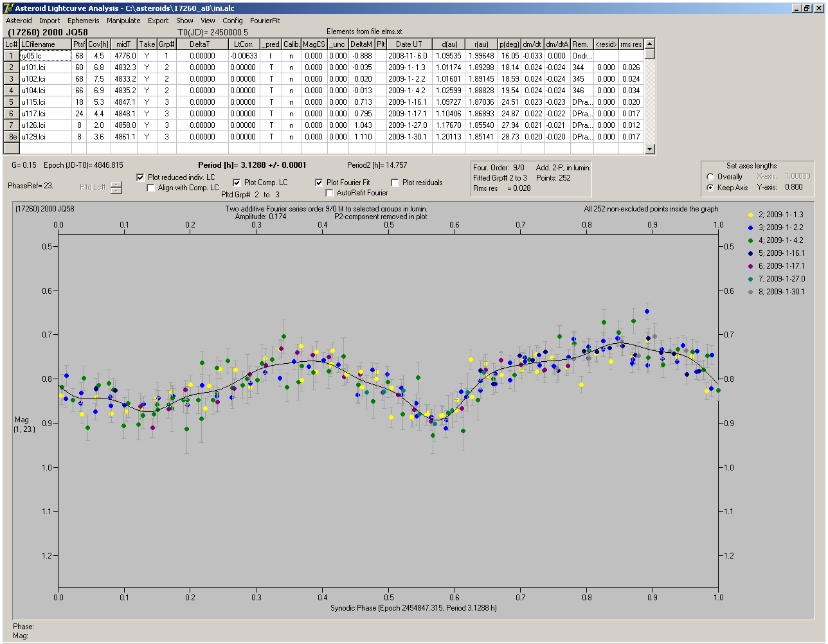Image resolution: width=828 pixels, height=644 pixels.
Task: Click the u102.lci filename cell
Action: pos(45,79)
